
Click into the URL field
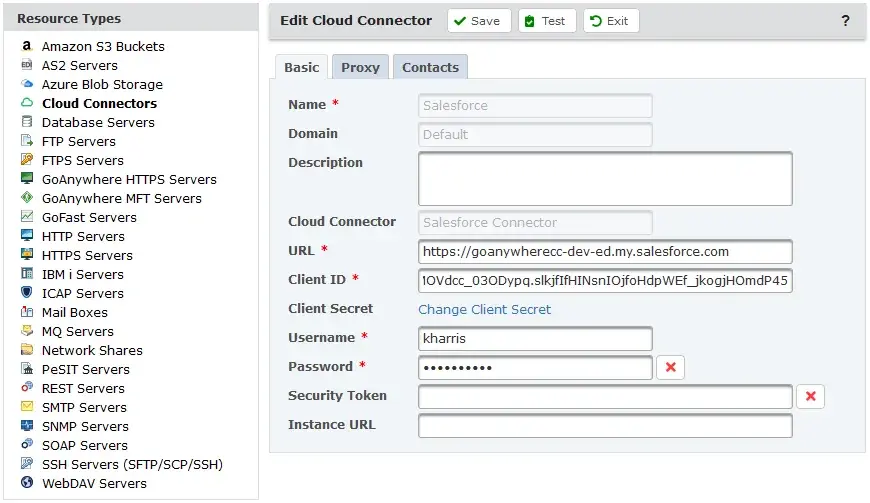pyautogui.click(x=605, y=252)
